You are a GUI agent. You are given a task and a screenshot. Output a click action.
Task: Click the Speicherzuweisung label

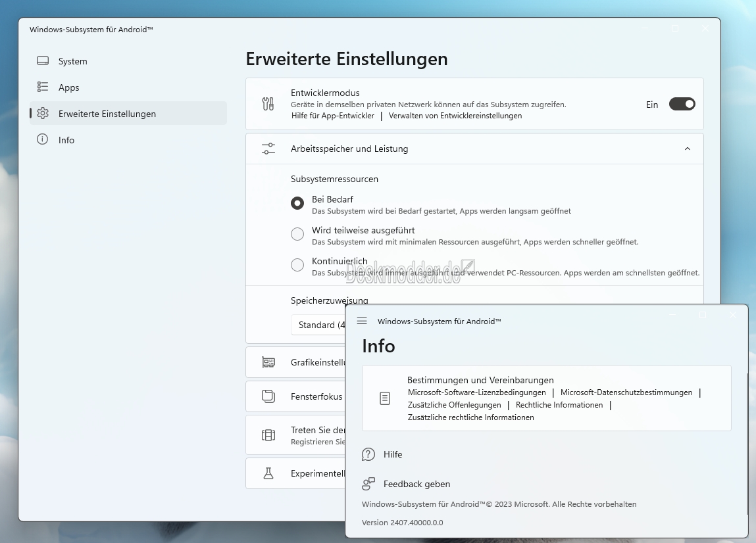(x=329, y=300)
